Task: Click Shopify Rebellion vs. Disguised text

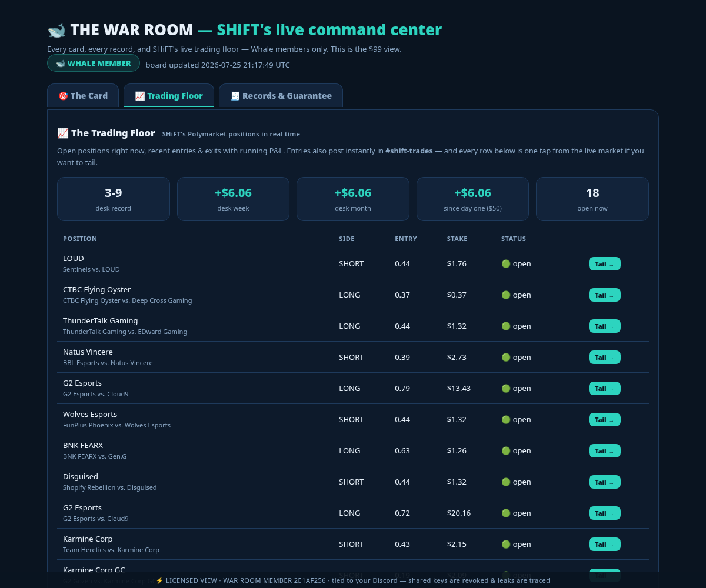Action: pos(109,487)
